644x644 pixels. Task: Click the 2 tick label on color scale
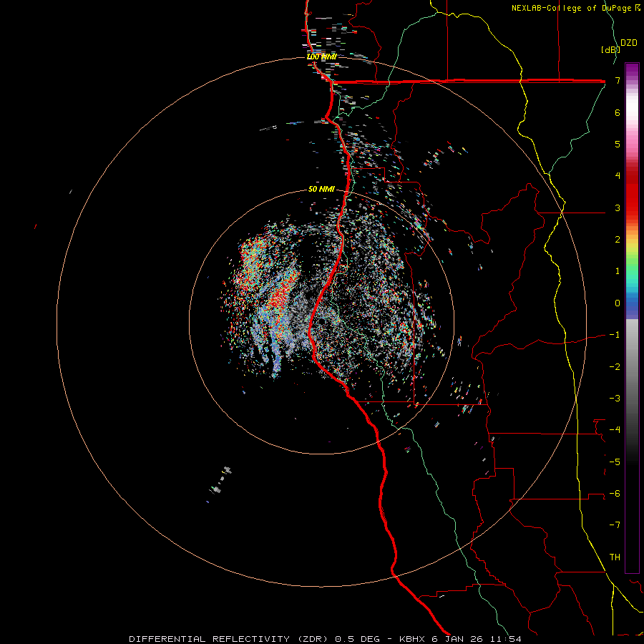[x=618, y=240]
